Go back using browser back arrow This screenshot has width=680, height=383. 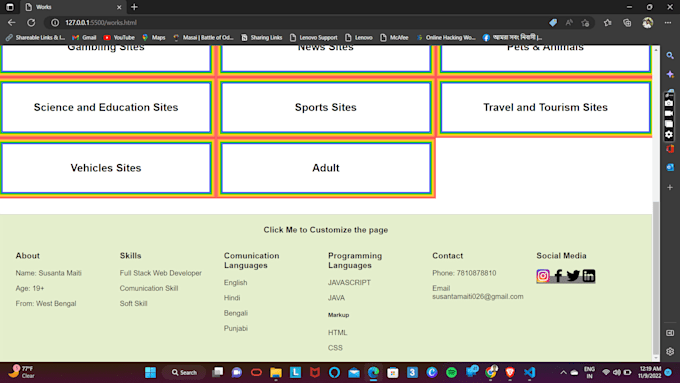pos(12,23)
